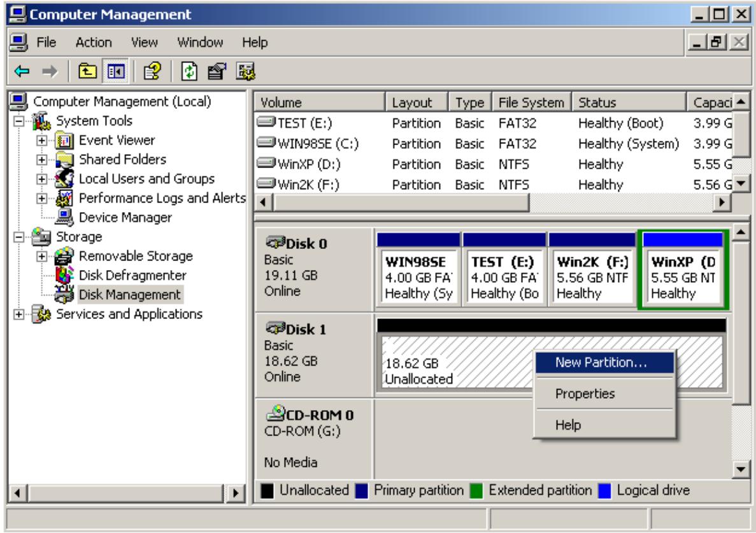This screenshot has height=533, width=756.
Task: Open the Action menu
Action: coord(94,43)
